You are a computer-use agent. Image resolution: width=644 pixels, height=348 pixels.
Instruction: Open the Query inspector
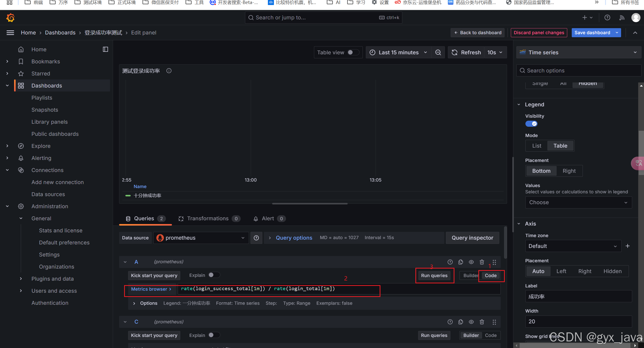[472, 238]
